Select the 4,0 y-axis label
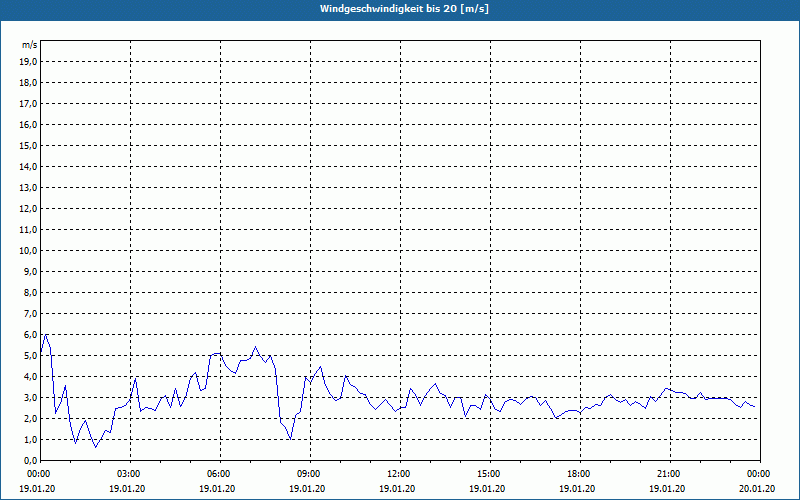Viewport: 800px width, 500px height. point(30,377)
